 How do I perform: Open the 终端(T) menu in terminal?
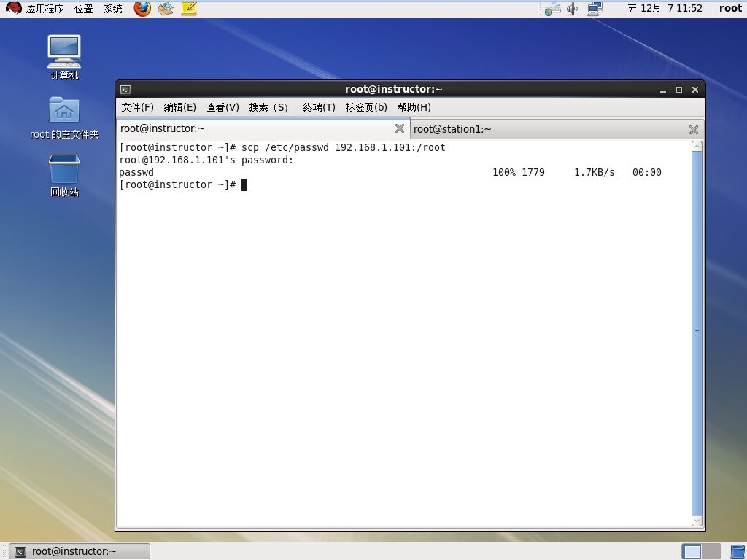[319, 108]
